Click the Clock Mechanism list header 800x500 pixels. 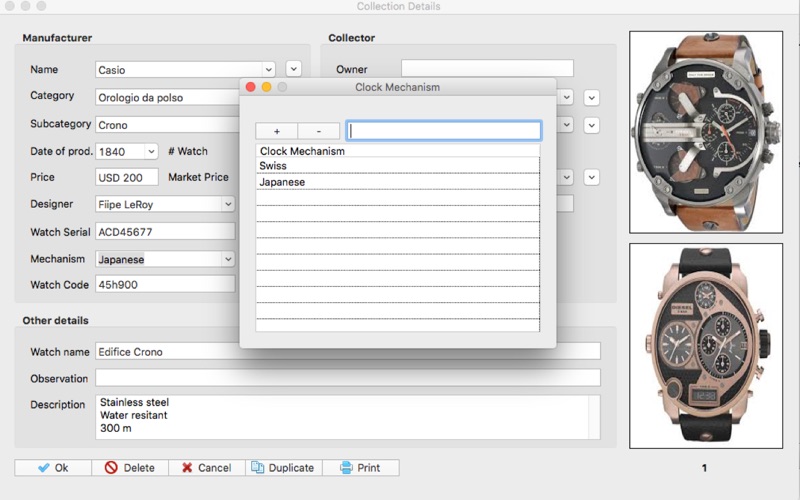point(397,151)
